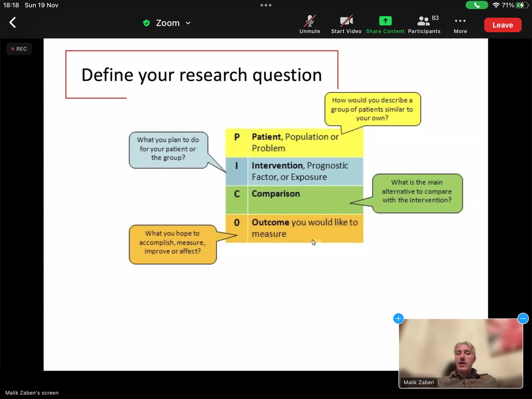The image size is (532, 399).
Task: Tap Malik Zaben's video thumbnail
Action: pyautogui.click(x=461, y=353)
